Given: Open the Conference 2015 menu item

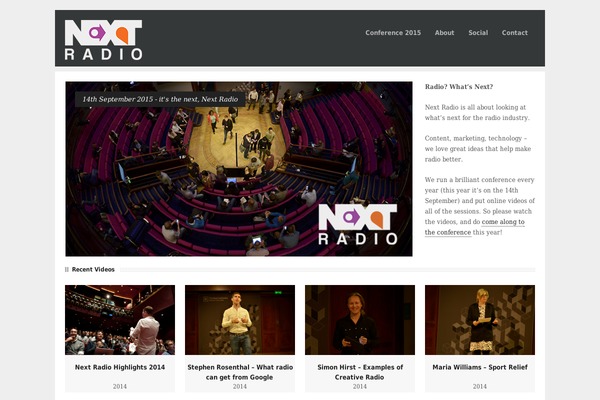Looking at the screenshot, I should [393, 33].
